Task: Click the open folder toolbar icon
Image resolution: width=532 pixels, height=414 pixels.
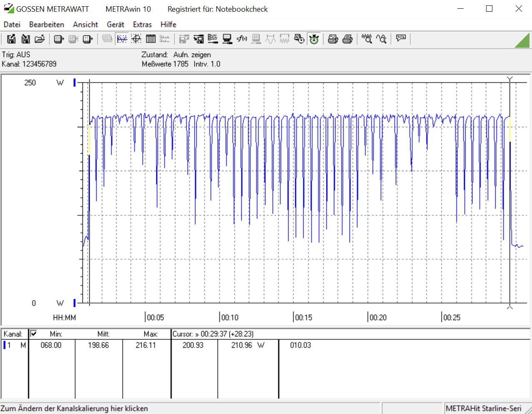Action: (x=40, y=39)
